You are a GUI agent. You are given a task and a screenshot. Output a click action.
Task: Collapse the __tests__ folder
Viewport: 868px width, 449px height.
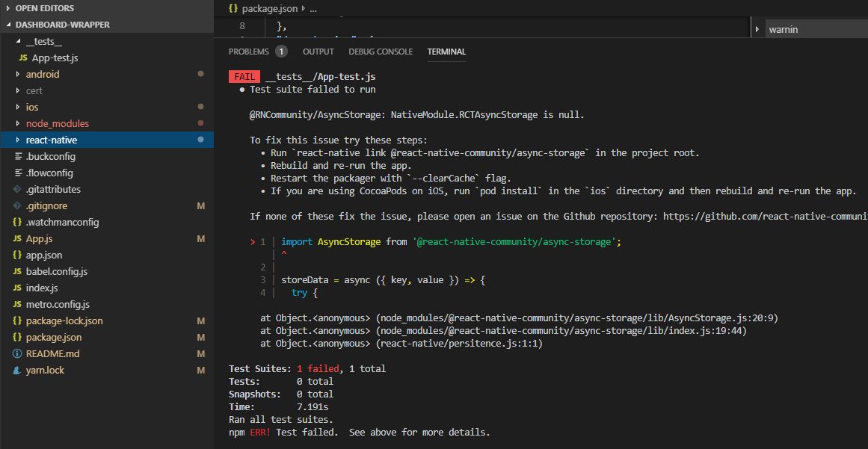18,42
